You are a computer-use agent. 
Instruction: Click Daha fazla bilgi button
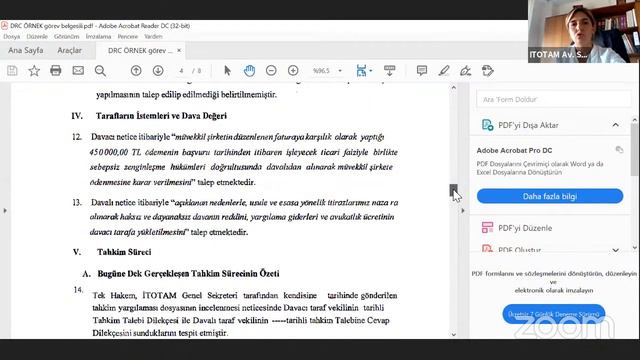tap(550, 196)
